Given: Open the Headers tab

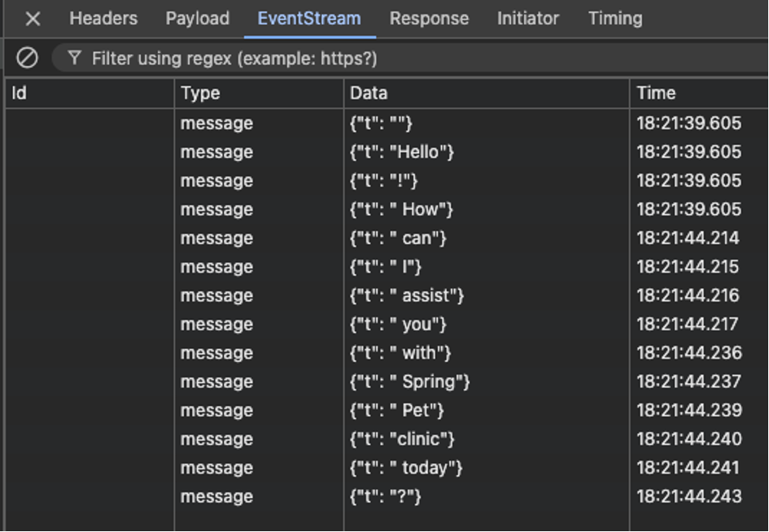Looking at the screenshot, I should [x=103, y=19].
